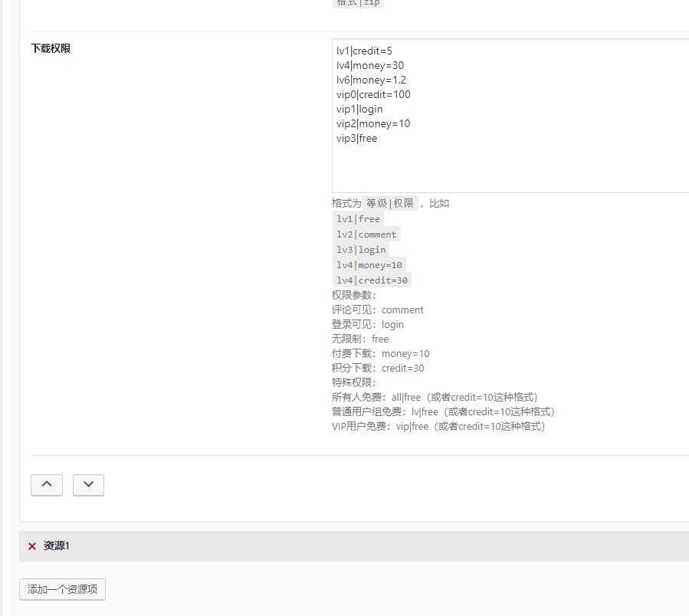689x616 pixels.
Task: Click the 特殊权限 heading text
Action: (x=354, y=382)
